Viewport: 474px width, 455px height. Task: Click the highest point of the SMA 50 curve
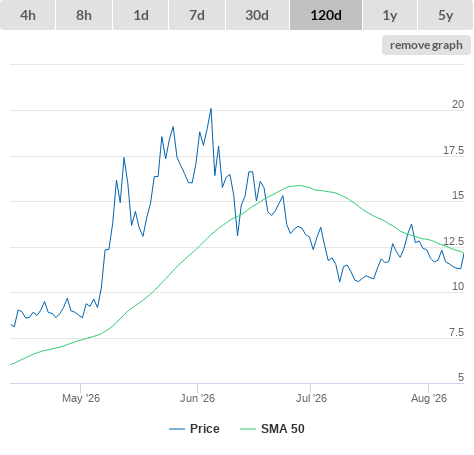(x=299, y=185)
